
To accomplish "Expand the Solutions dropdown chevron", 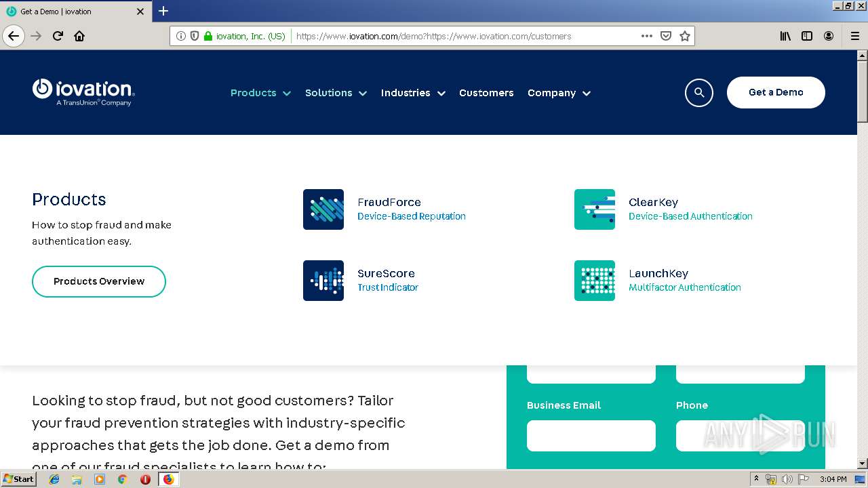I will 363,94.
